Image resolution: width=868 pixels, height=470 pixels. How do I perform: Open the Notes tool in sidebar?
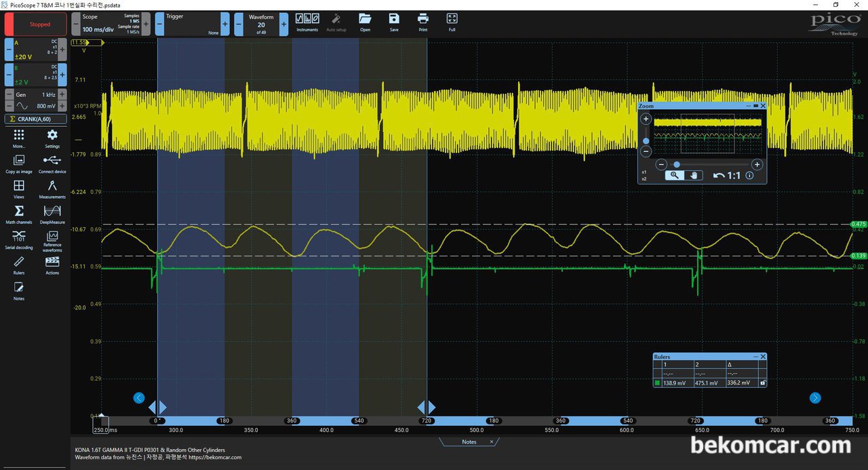(x=19, y=291)
